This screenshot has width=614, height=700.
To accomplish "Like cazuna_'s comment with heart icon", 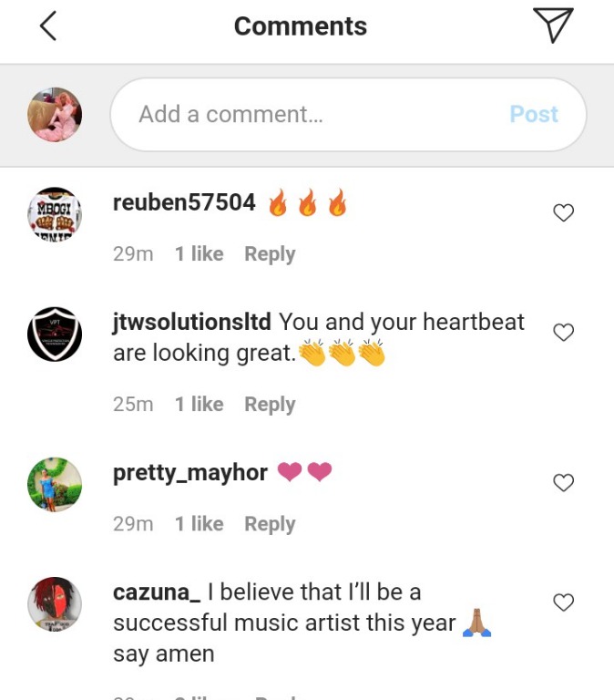I will pos(563,602).
